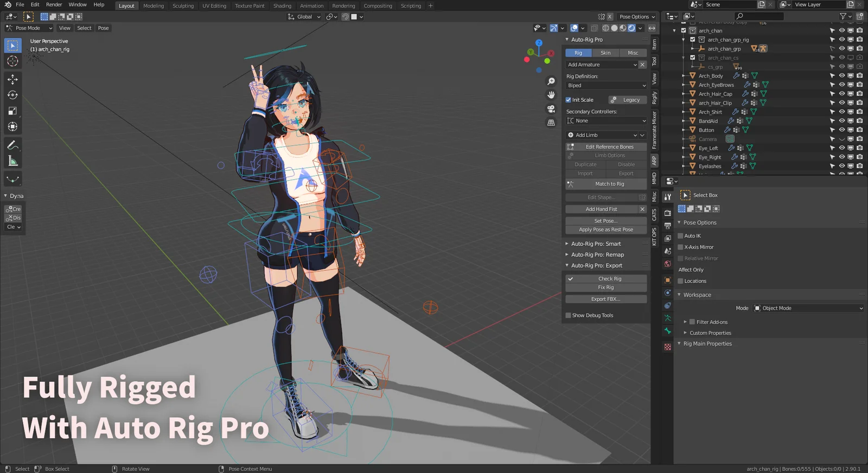The height and width of the screenshot is (473, 868).
Task: Collapse the Workspace panel in properties
Action: (x=697, y=295)
